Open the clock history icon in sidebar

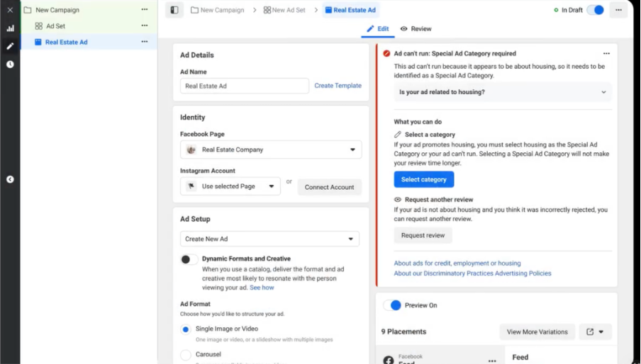pos(10,64)
